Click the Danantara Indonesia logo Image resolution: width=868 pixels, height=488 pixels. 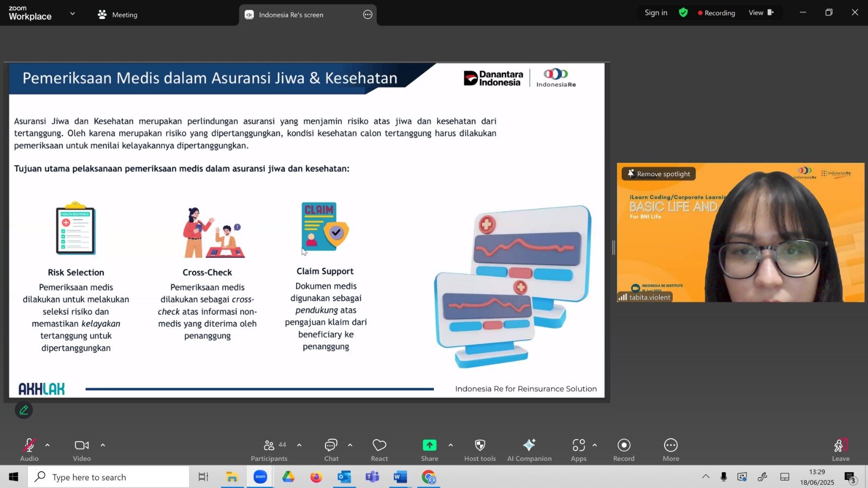pos(494,78)
